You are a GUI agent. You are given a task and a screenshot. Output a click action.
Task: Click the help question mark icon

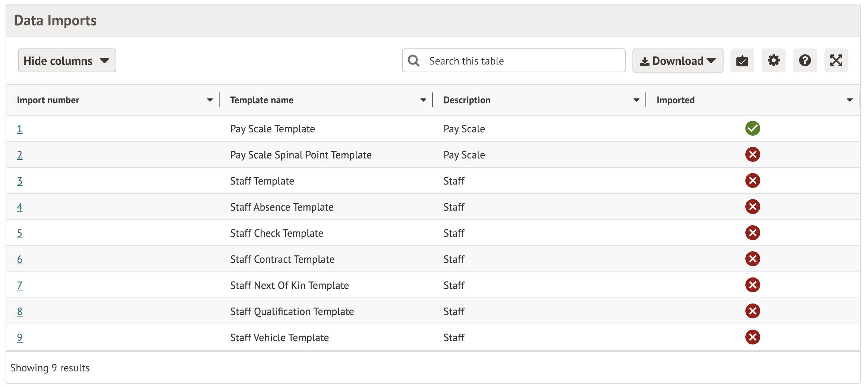(805, 60)
